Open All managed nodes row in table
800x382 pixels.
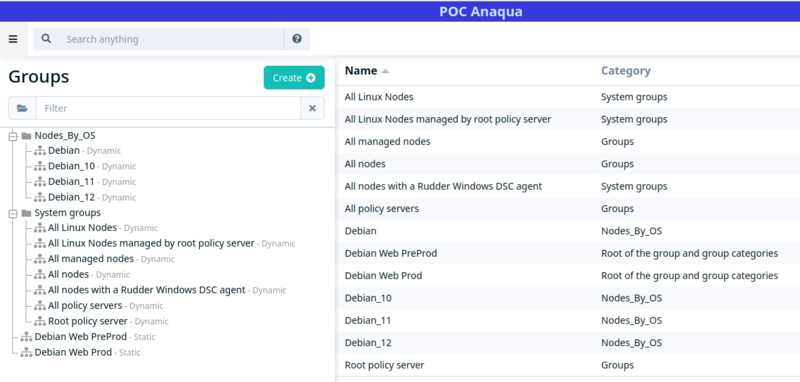pyautogui.click(x=567, y=142)
